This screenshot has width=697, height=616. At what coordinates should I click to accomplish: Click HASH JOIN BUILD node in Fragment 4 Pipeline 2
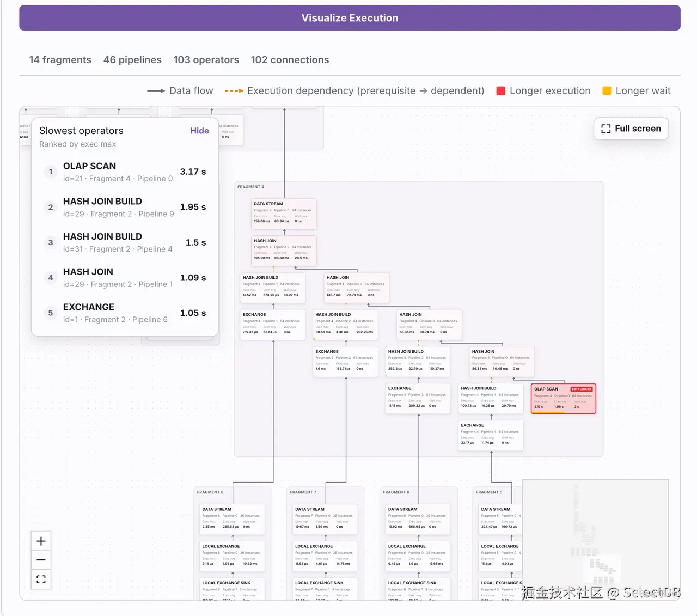pyautogui.click(x=346, y=324)
